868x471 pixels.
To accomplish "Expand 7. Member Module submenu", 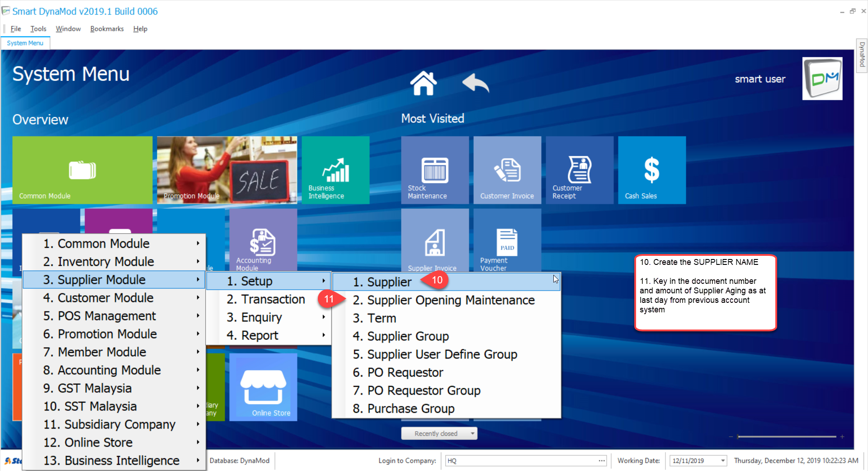I will (x=114, y=352).
